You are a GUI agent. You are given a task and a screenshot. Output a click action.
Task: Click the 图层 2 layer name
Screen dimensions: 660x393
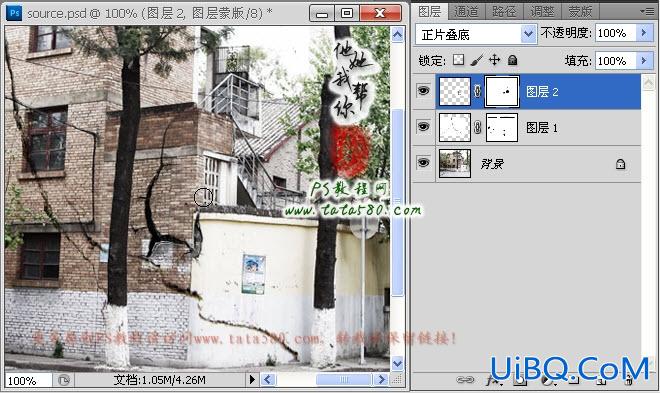tap(542, 91)
